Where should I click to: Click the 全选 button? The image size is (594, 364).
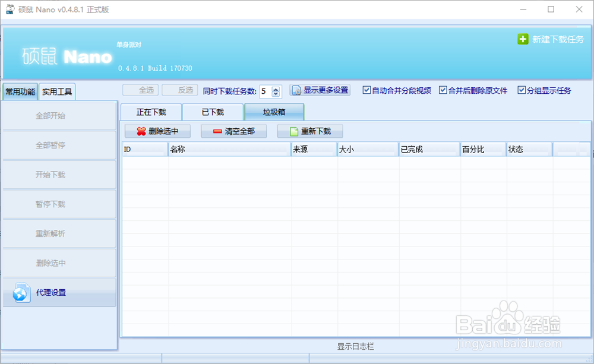(x=141, y=90)
